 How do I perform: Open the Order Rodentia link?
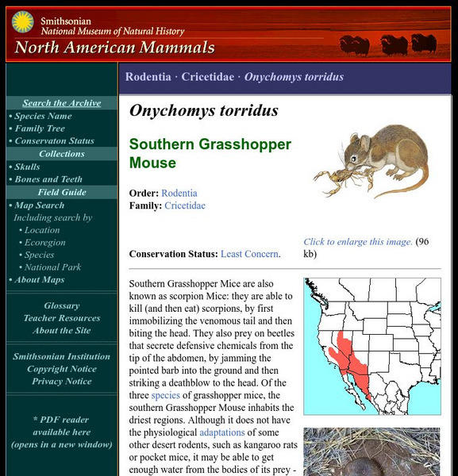click(x=179, y=193)
